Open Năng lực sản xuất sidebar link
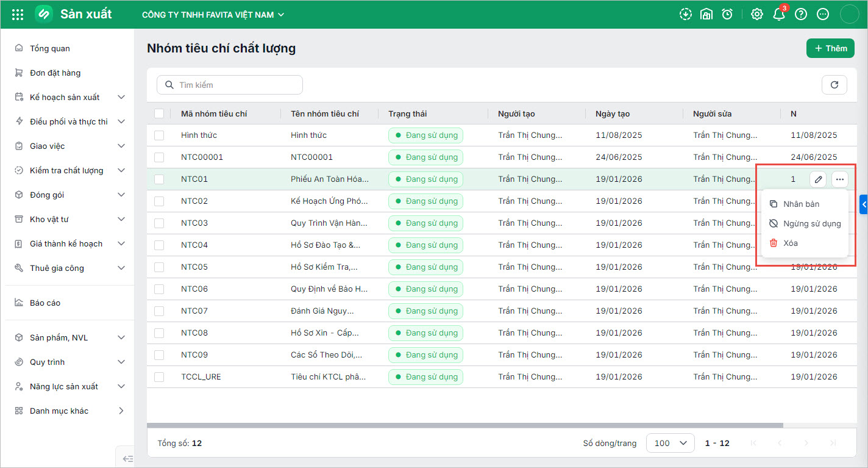 (69, 386)
